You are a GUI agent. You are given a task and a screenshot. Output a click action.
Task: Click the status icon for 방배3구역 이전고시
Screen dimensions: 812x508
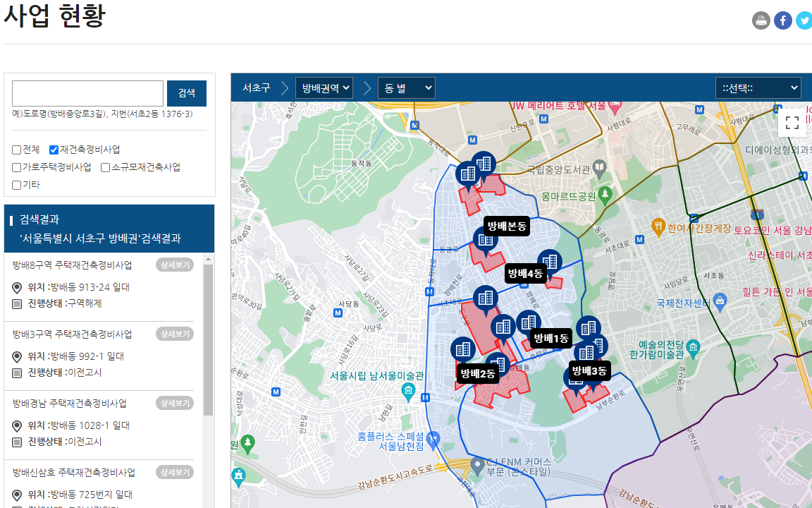pyautogui.click(x=17, y=373)
